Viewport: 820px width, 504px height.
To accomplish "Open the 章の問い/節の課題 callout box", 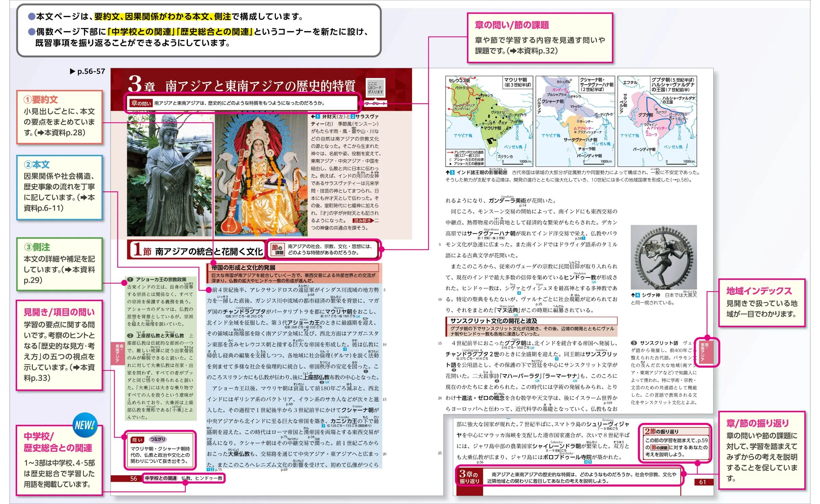I will [x=539, y=38].
